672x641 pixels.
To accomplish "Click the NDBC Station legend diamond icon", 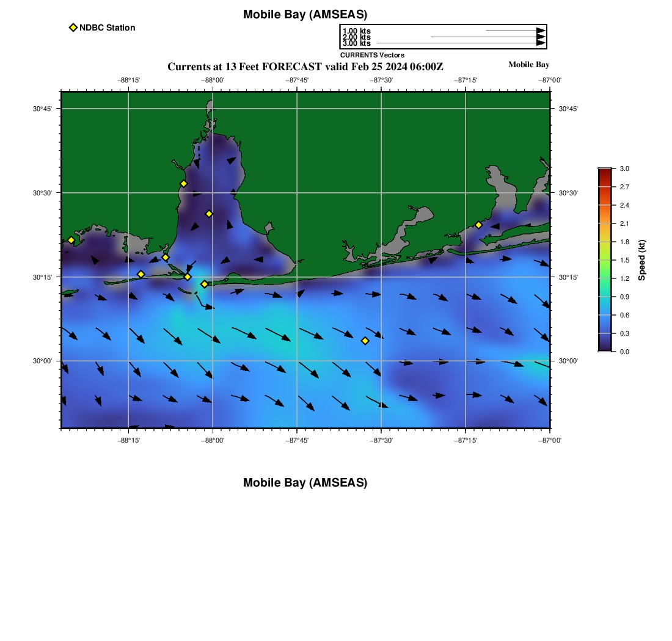I will coord(73,27).
